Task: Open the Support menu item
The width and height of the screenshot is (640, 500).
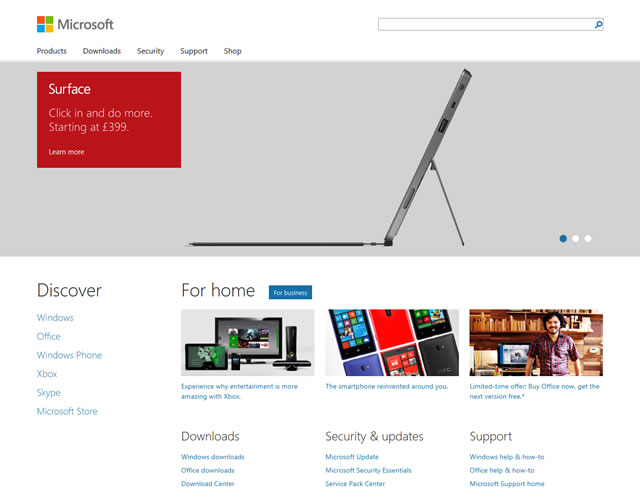Action: [x=194, y=51]
